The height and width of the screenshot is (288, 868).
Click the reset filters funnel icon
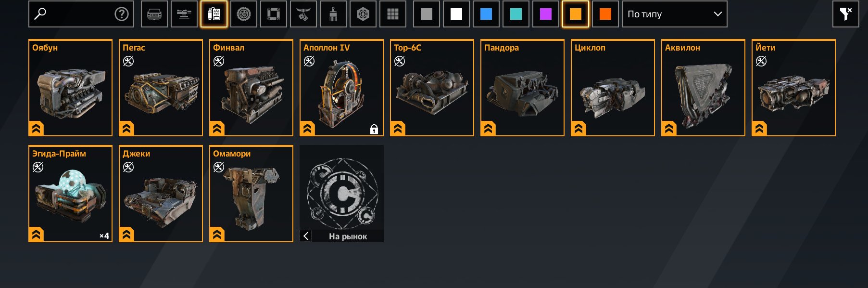(846, 14)
